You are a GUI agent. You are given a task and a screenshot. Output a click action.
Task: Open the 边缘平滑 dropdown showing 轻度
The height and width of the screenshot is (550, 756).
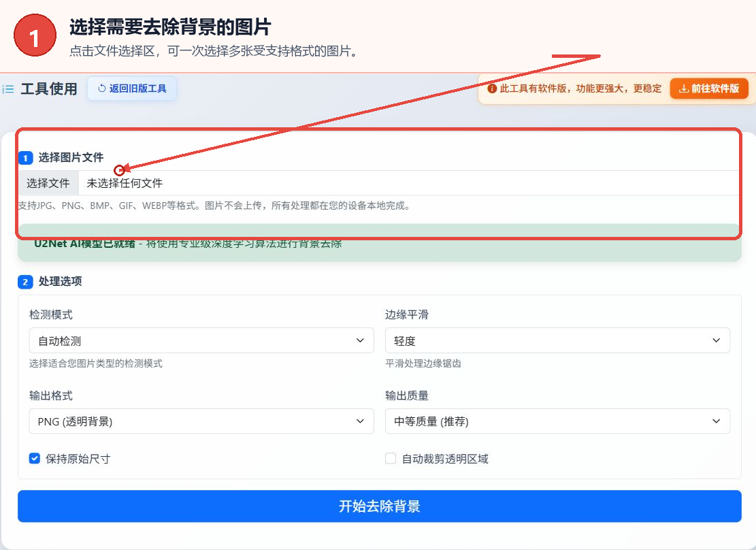[557, 340]
